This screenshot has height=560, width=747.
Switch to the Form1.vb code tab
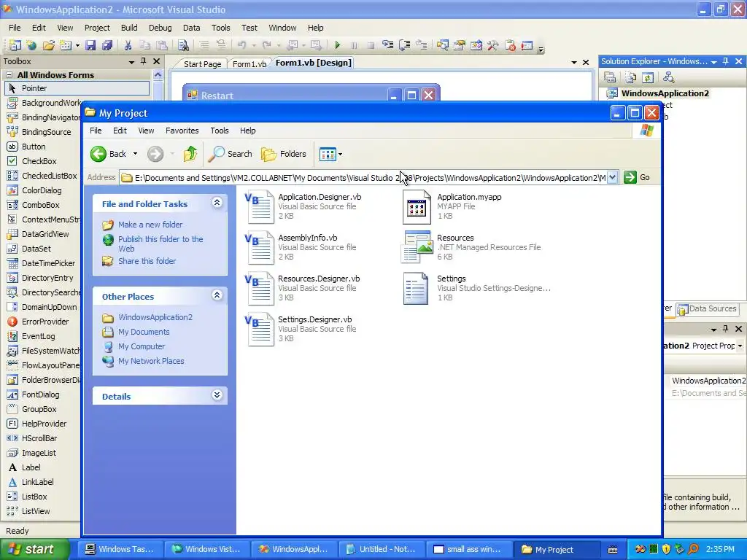249,64
